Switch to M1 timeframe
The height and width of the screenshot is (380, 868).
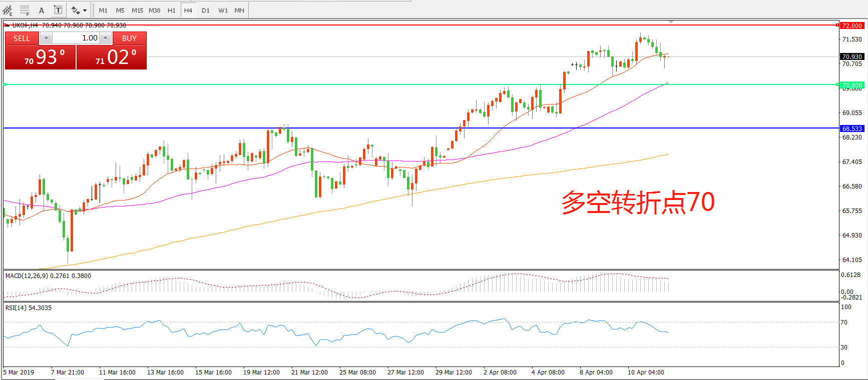(103, 10)
